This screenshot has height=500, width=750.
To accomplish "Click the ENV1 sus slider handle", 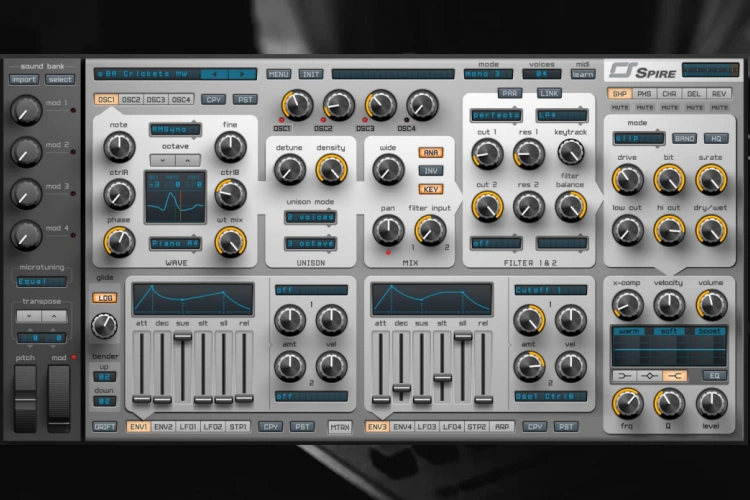I will coord(183,337).
